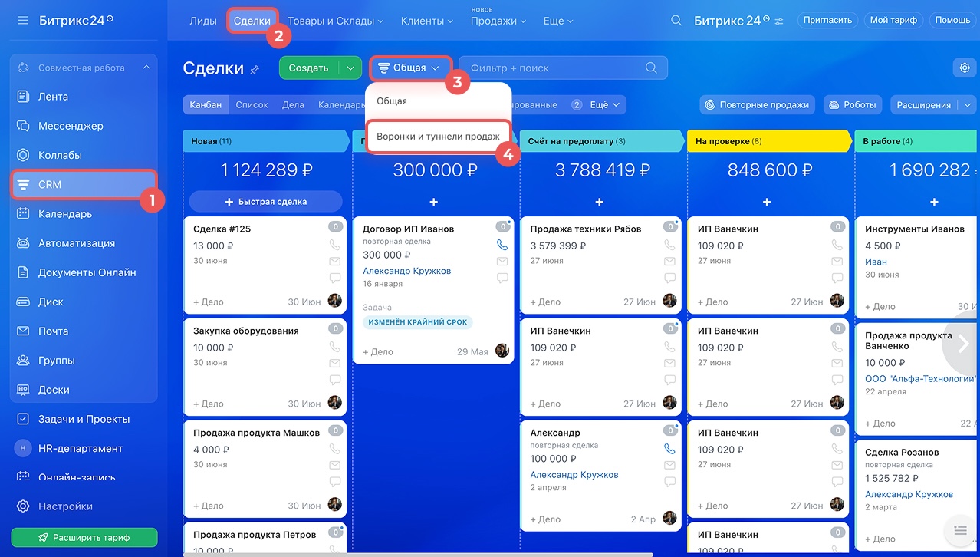Open list icon at bottom right corner

[959, 530]
